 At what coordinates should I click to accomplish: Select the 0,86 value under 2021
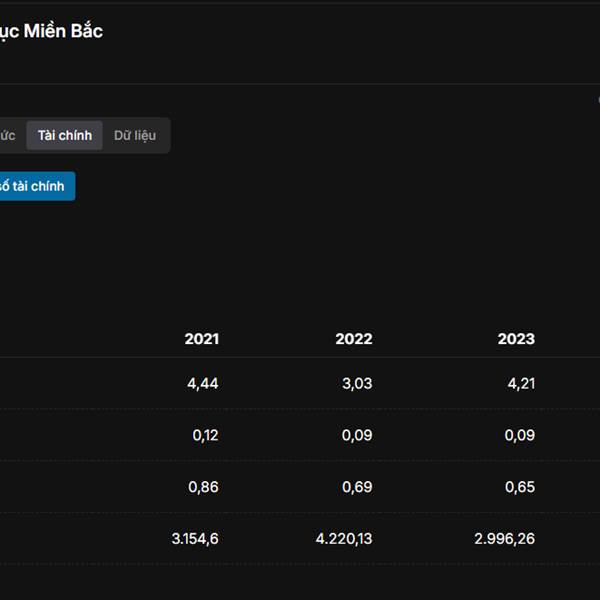point(203,487)
